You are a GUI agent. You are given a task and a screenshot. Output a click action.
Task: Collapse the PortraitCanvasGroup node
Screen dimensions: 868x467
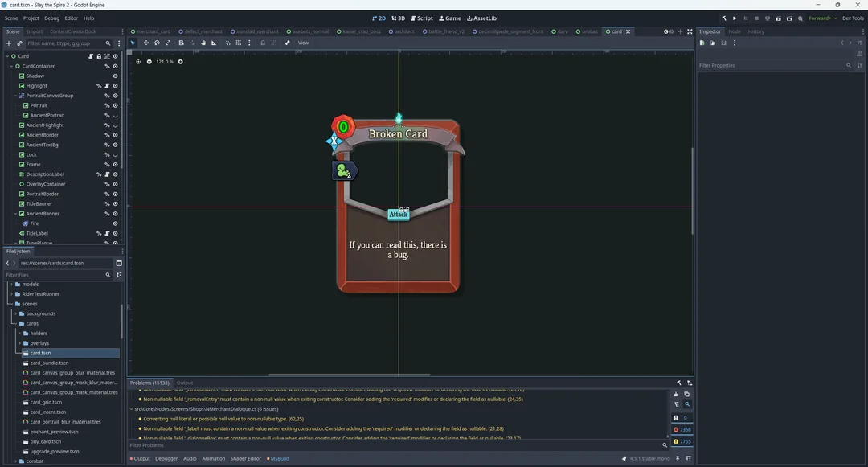pos(15,96)
